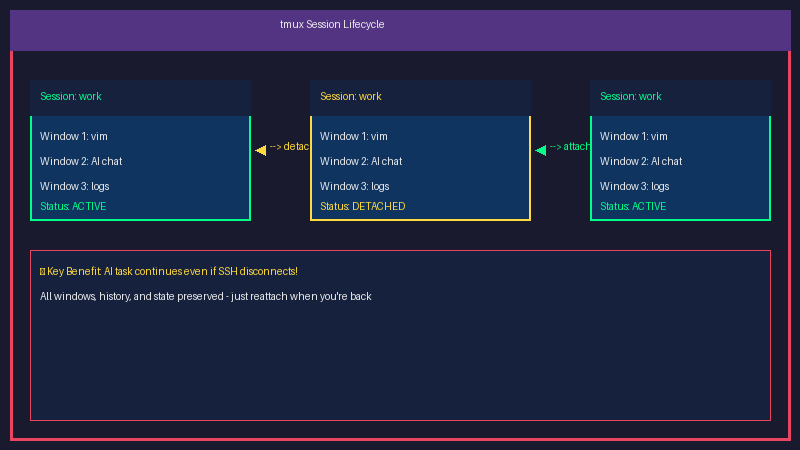Click the '--> detach' label text
The width and height of the screenshot is (800, 450).
pyautogui.click(x=289, y=146)
